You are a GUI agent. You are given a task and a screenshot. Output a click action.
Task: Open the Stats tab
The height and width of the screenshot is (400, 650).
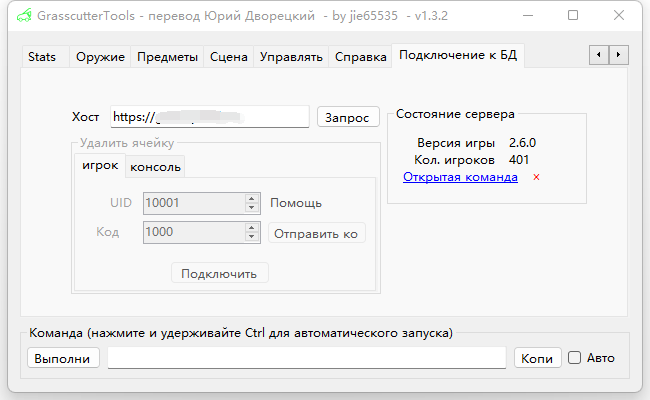[42, 57]
